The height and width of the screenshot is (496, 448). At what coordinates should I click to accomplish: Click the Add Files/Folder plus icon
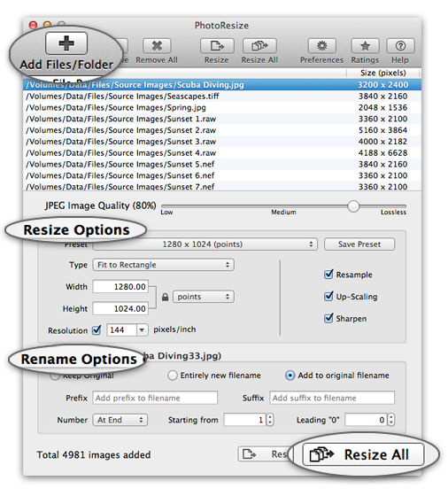coord(66,43)
